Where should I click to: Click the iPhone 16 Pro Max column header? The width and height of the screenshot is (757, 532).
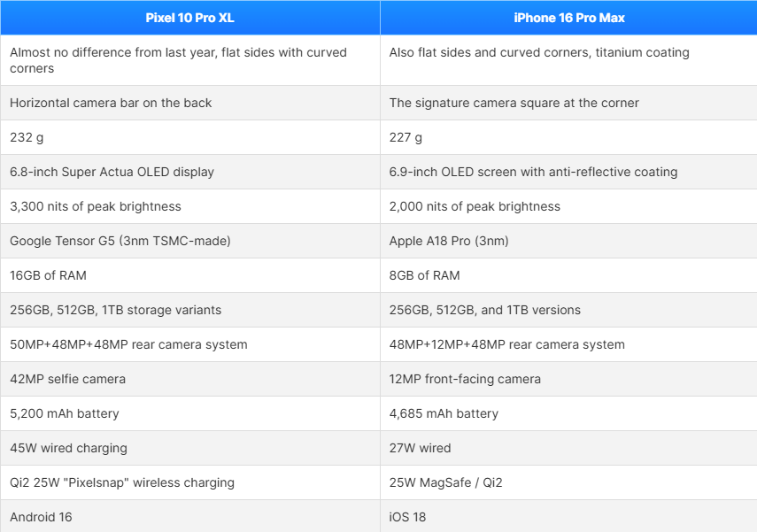click(568, 18)
